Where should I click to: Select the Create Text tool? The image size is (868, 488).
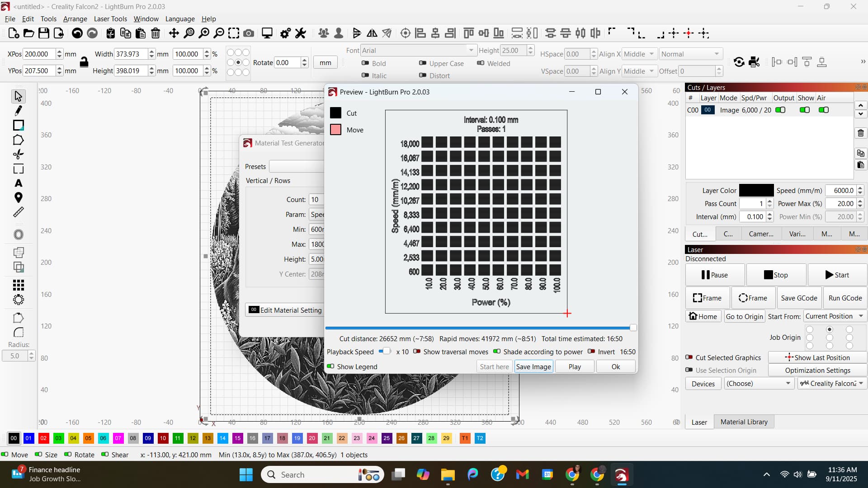pos(18,183)
